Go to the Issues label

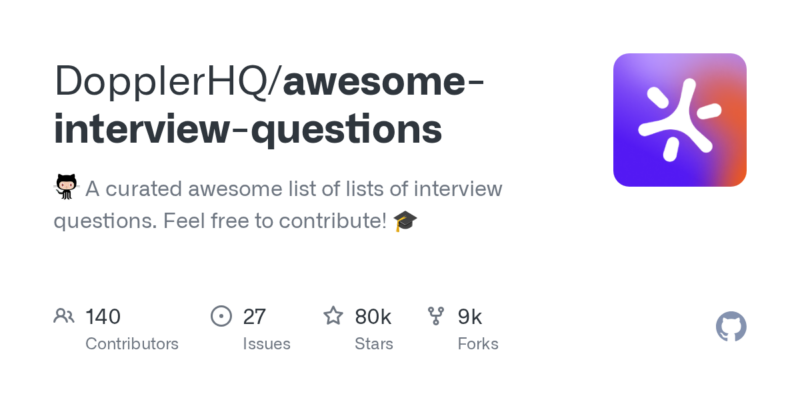click(x=266, y=344)
